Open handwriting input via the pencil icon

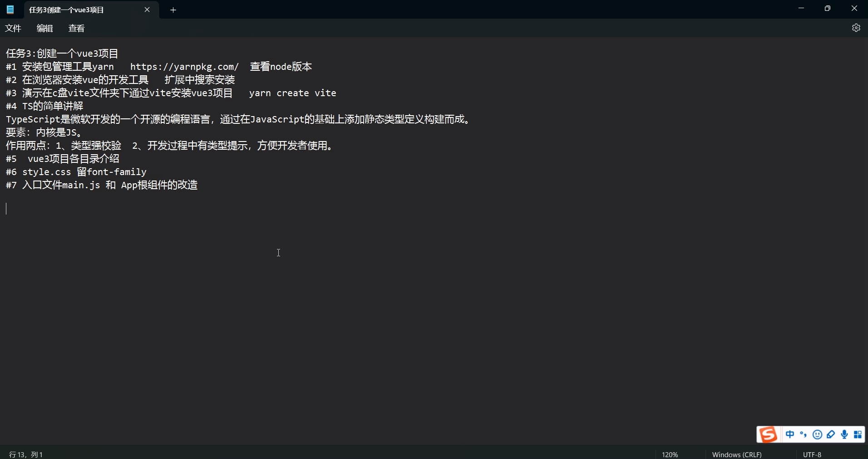coord(831,435)
